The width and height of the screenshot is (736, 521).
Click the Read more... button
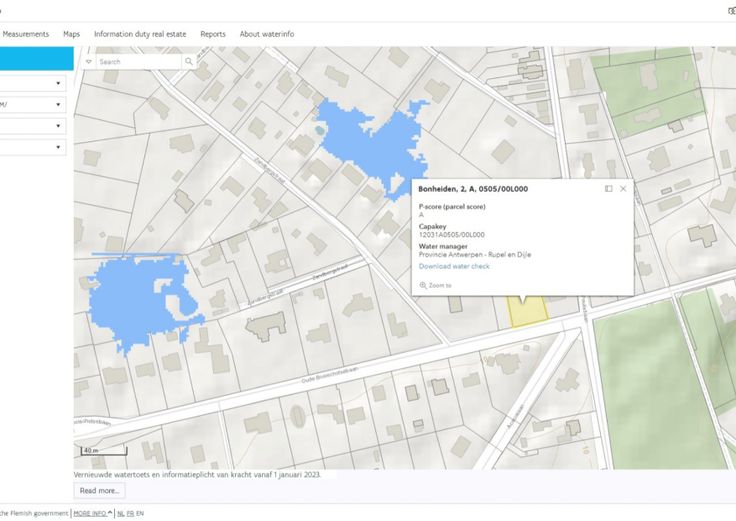pos(100,491)
